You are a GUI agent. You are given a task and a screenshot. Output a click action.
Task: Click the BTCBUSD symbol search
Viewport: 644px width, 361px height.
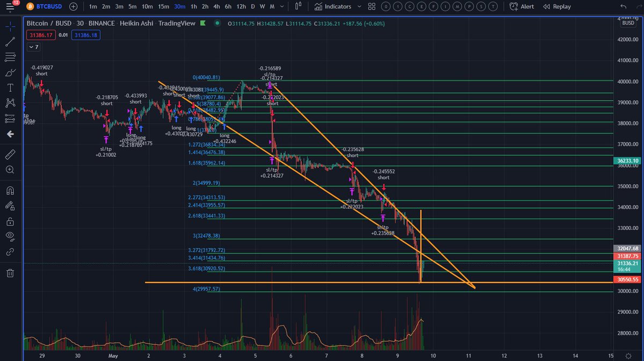tap(43, 6)
